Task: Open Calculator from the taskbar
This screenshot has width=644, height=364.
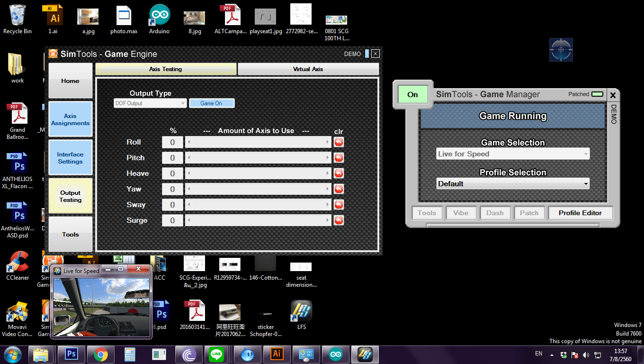Action: (x=130, y=354)
